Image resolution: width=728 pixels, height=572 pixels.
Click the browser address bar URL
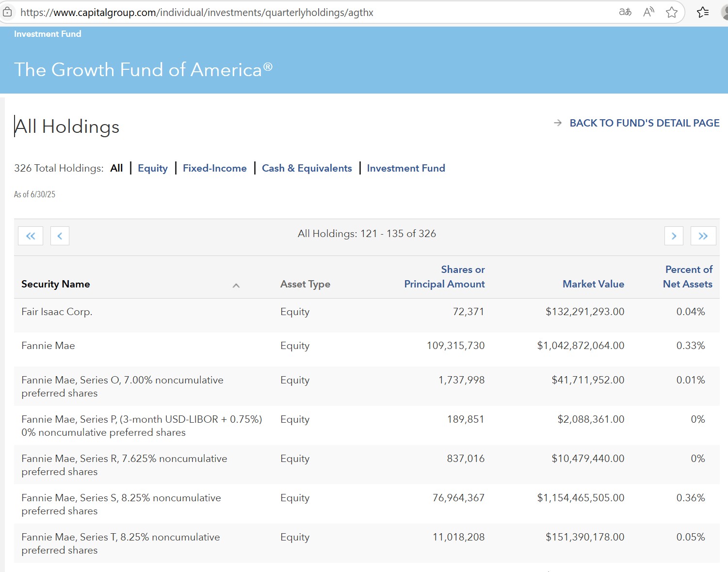(196, 13)
